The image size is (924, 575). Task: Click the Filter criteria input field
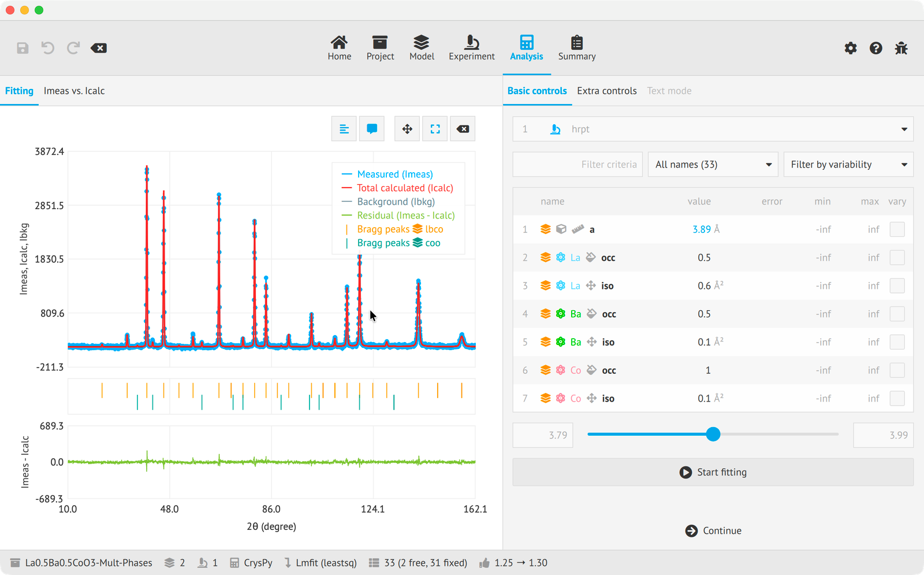(577, 165)
